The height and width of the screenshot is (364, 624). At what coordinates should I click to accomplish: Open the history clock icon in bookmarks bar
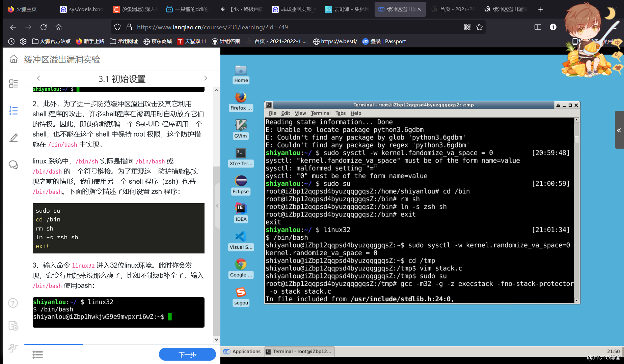(11, 41)
